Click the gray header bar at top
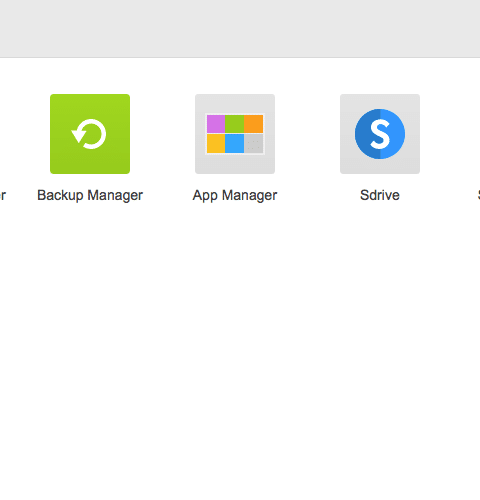 240,29
